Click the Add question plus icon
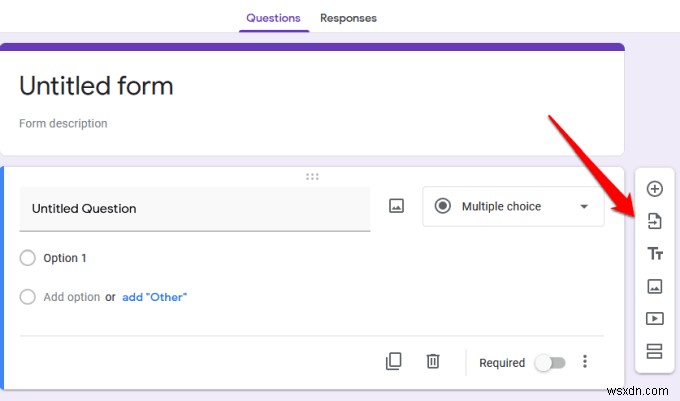 (655, 189)
